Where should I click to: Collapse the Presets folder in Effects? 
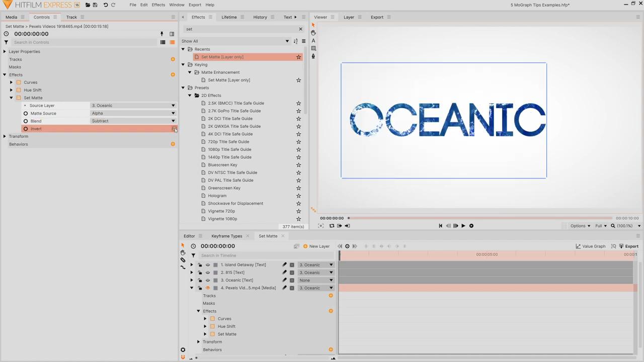183,87
